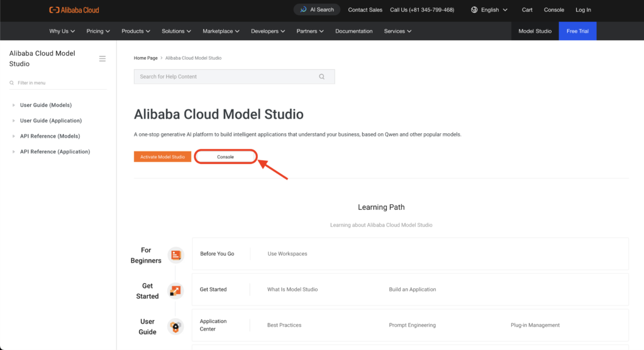Click Activate Model Studio button
Screen dimensions: 644x350
[x=162, y=156]
